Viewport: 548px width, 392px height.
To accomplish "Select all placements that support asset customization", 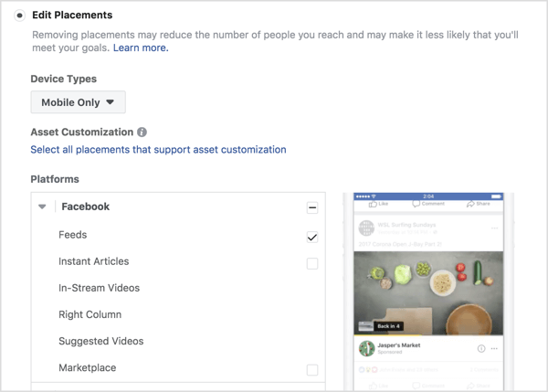I will (158, 150).
